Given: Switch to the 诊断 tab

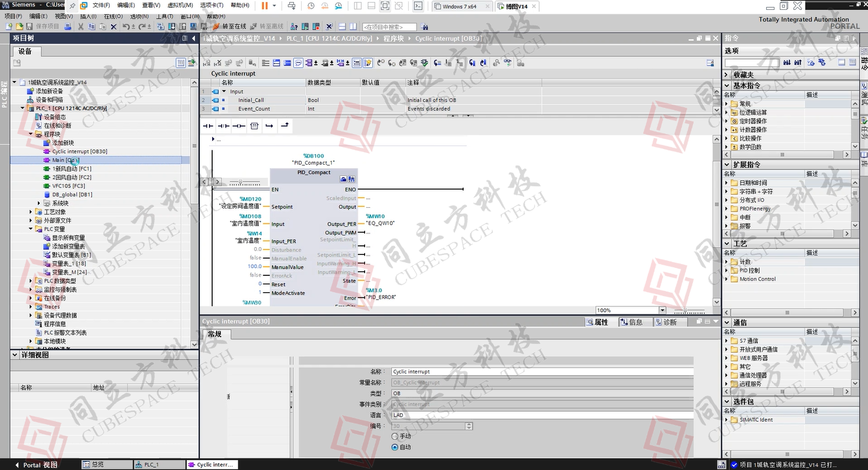Looking at the screenshot, I should [x=666, y=322].
